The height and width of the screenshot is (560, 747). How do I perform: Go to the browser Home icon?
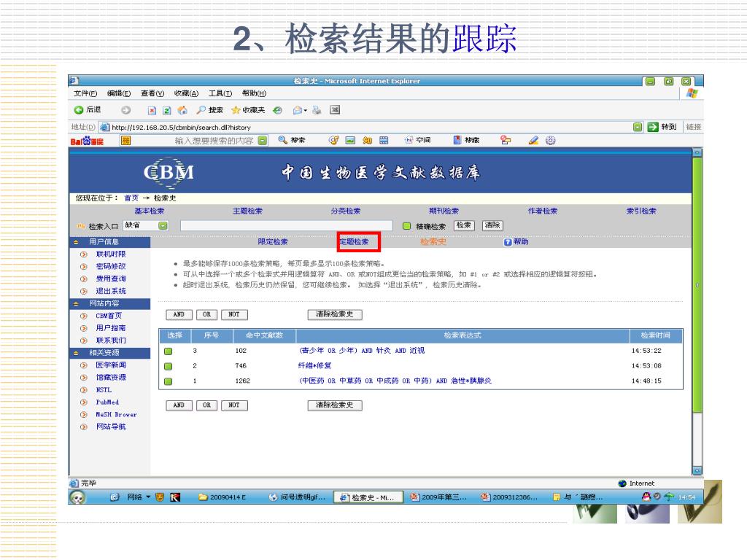182,110
